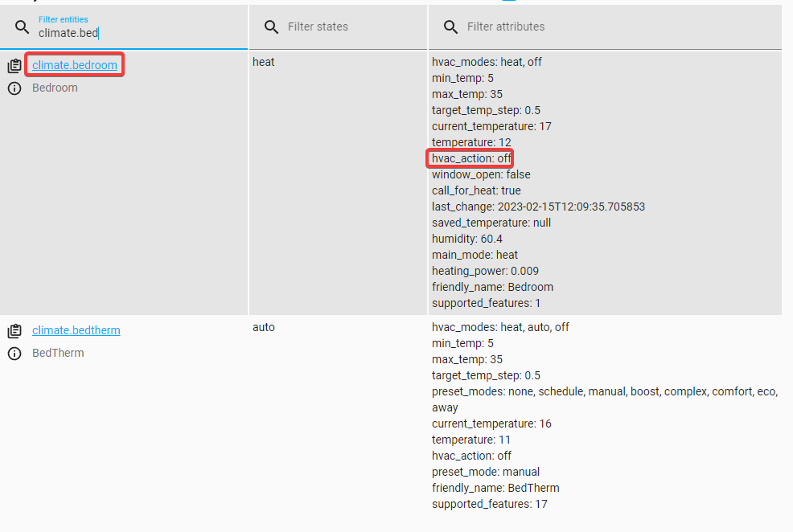
Task: Open the climate.bedtherm entity link
Action: tap(76, 330)
